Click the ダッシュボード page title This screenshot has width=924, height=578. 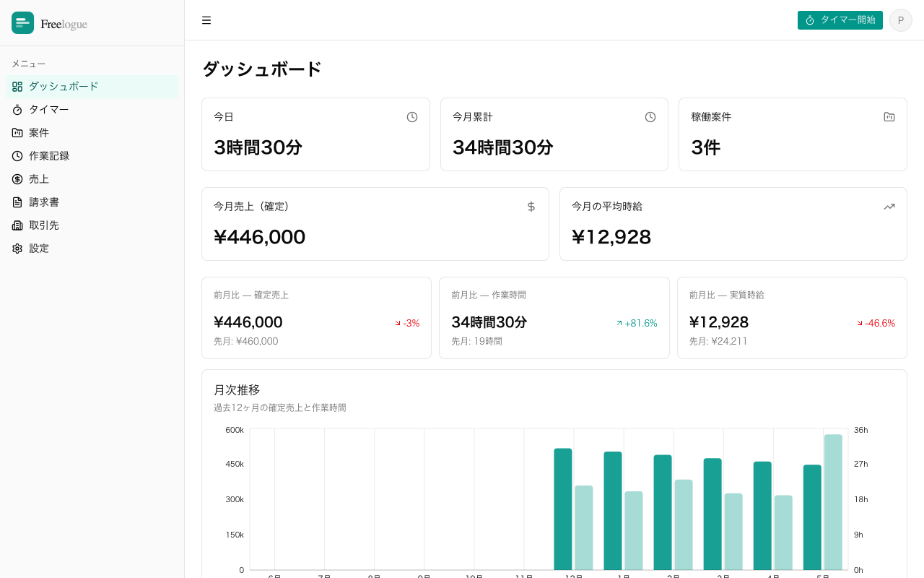point(261,69)
